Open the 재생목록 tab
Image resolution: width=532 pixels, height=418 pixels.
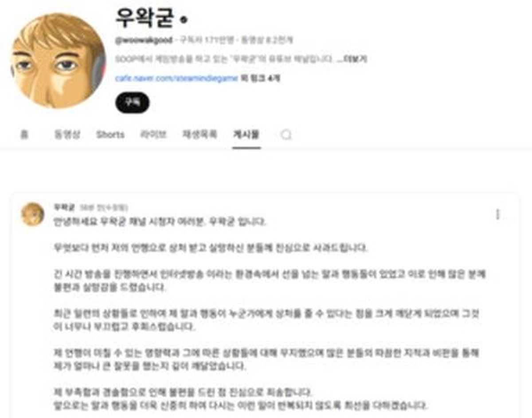(x=199, y=134)
